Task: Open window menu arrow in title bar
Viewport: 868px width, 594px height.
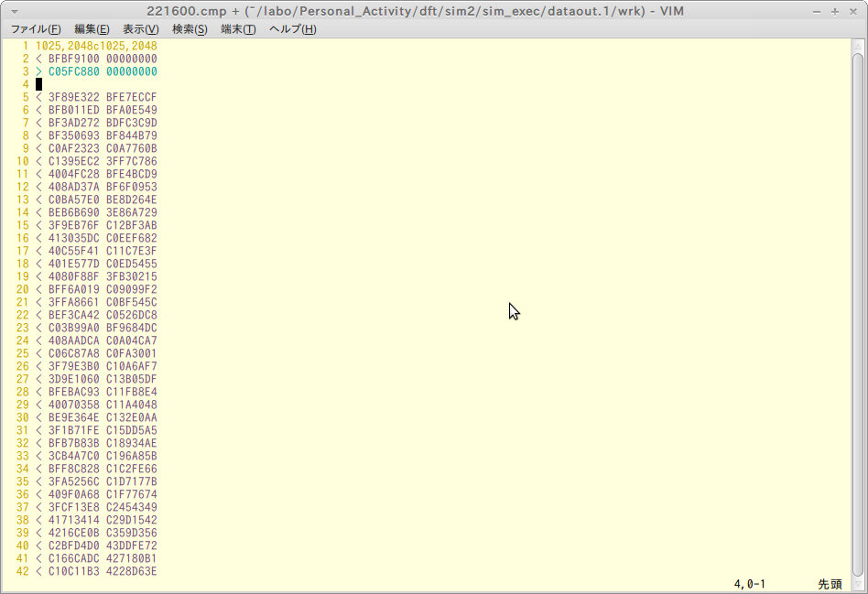Action: (x=15, y=12)
